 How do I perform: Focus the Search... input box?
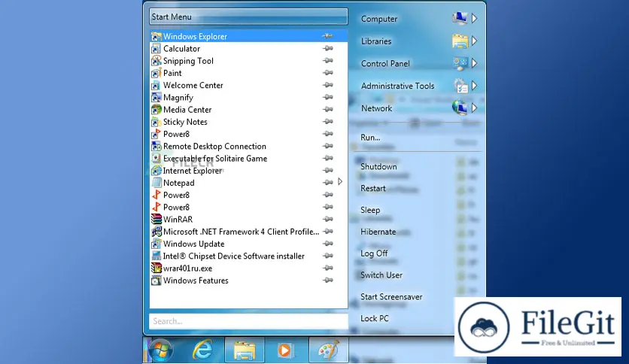(x=248, y=321)
